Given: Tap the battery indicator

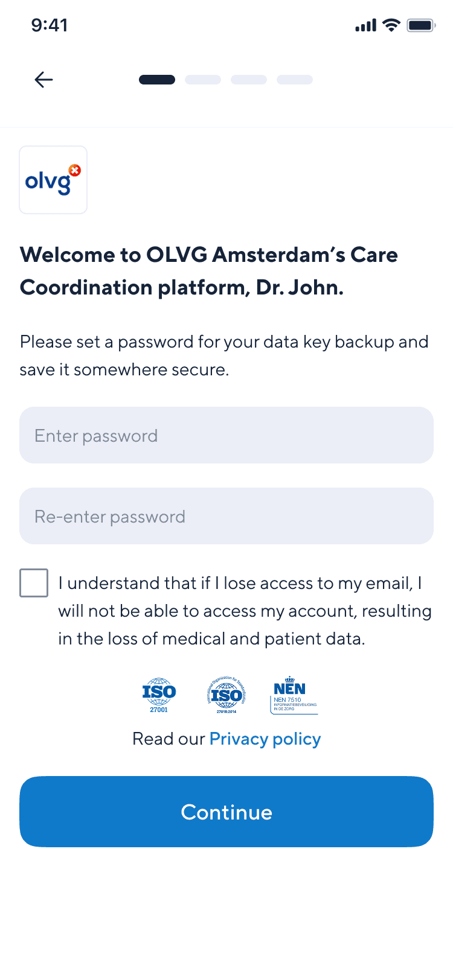Looking at the screenshot, I should [422, 25].
